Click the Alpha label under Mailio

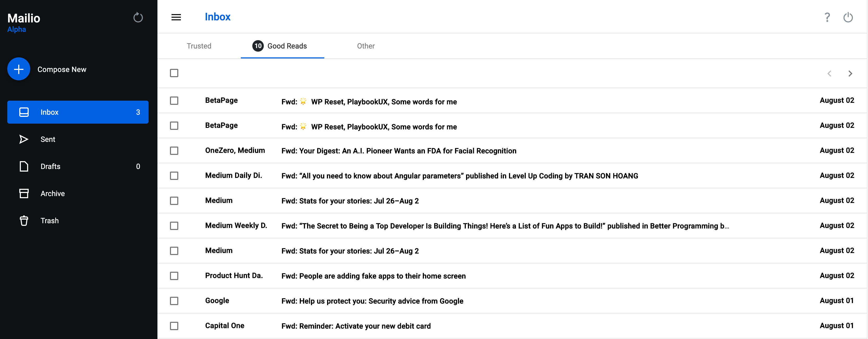[16, 29]
